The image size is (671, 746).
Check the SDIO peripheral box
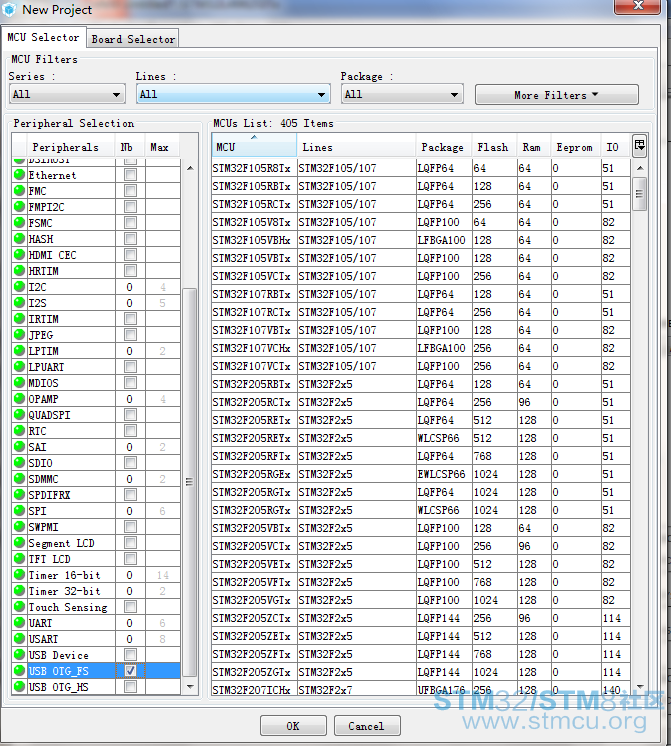[x=130, y=462]
